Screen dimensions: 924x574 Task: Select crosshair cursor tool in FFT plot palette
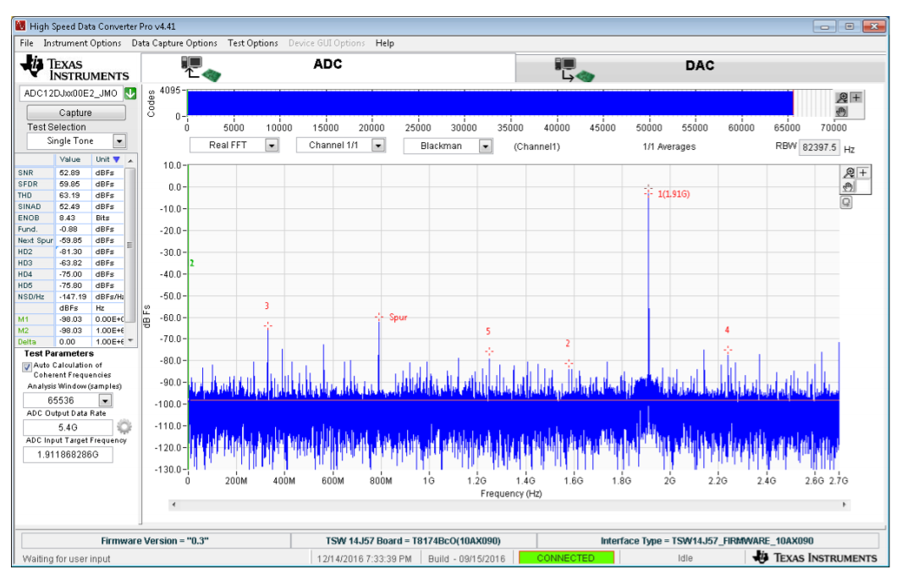(x=863, y=173)
